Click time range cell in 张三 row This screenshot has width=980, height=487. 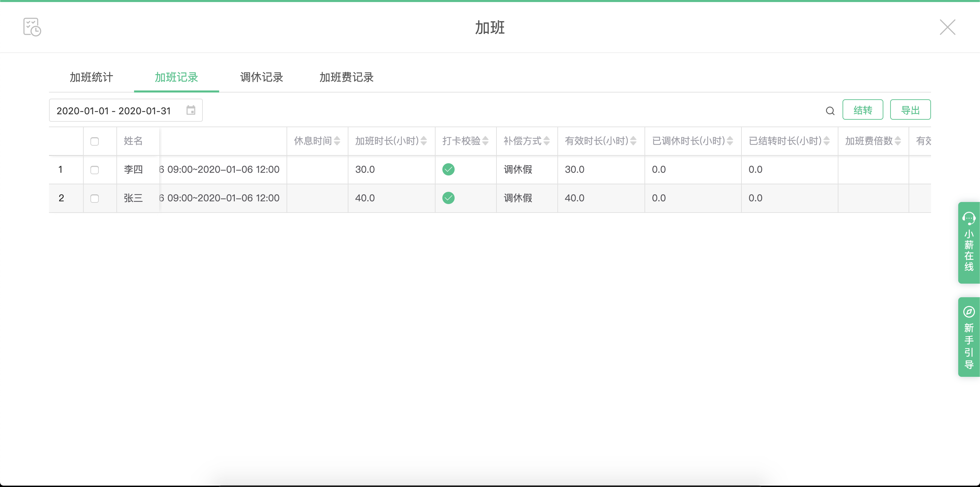point(219,198)
